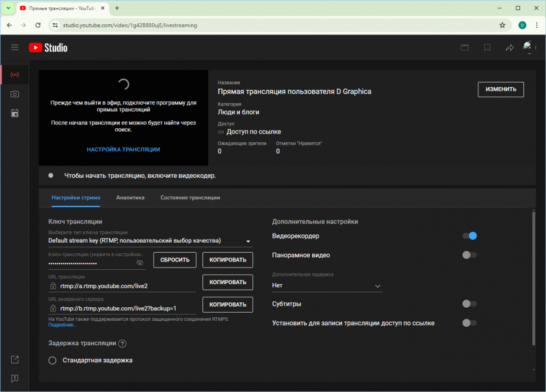
Task: Switch to the Настройки стрима tab
Action: pos(76,197)
